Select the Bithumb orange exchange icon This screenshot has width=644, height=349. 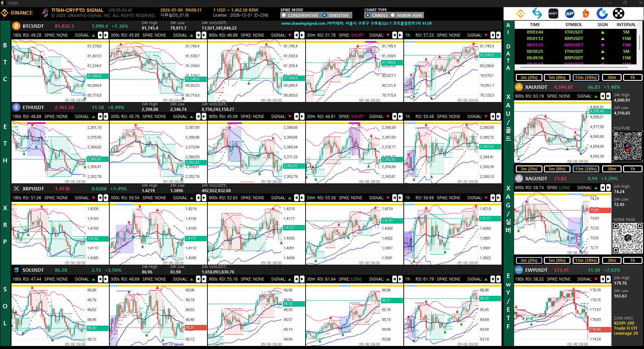(586, 14)
